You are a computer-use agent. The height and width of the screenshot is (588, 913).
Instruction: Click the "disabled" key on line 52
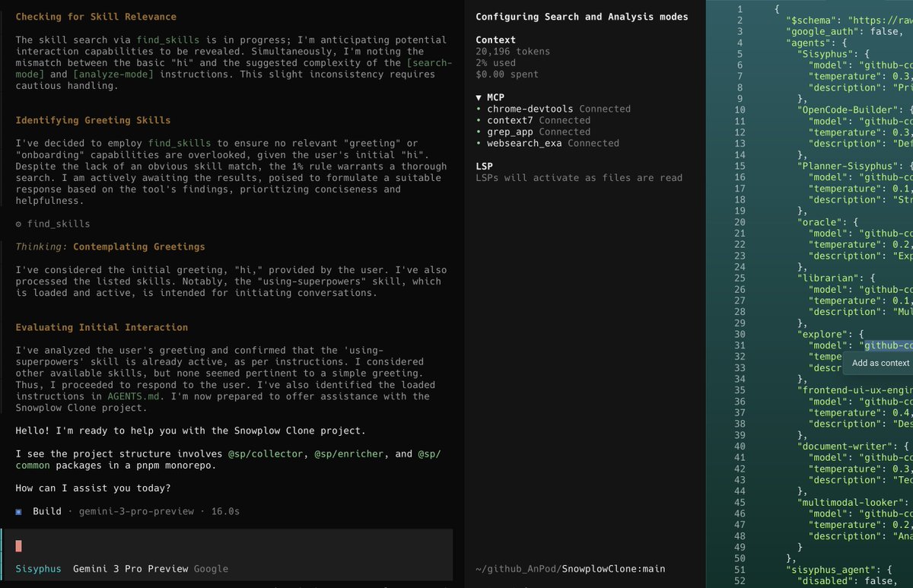pos(826,581)
